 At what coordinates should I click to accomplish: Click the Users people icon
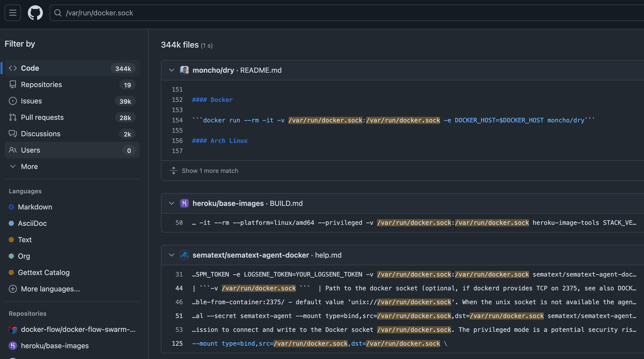(x=13, y=150)
